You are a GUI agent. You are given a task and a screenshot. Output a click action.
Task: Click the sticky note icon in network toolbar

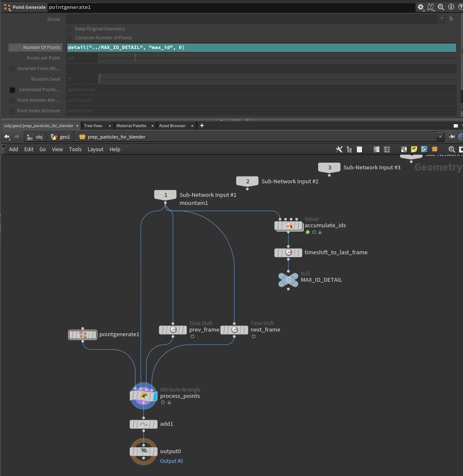(x=414, y=150)
